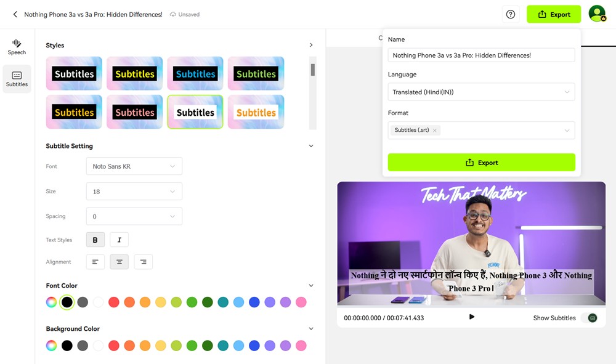Image resolution: width=616 pixels, height=364 pixels.
Task: Choose black background color
Action: coord(67,346)
